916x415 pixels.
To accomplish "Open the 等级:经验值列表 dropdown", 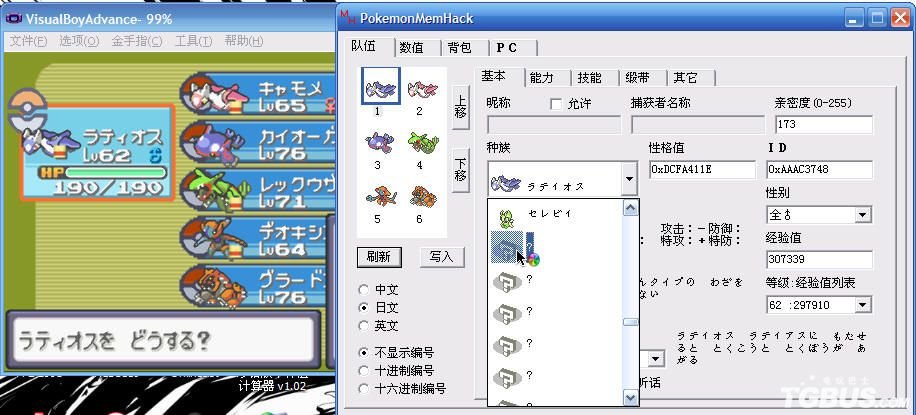I will pos(863,305).
